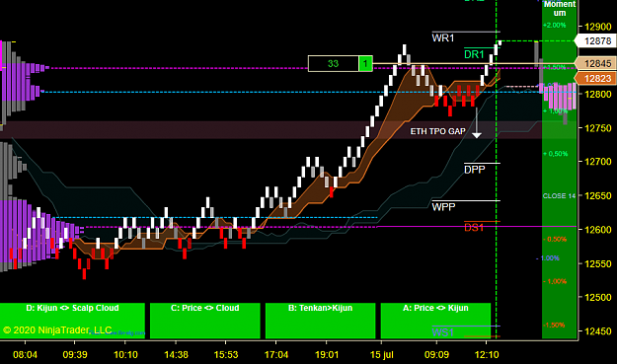Viewport: 617px width, 364px height.
Task: Click the ETH TPO GAP annotation text
Action: point(438,131)
